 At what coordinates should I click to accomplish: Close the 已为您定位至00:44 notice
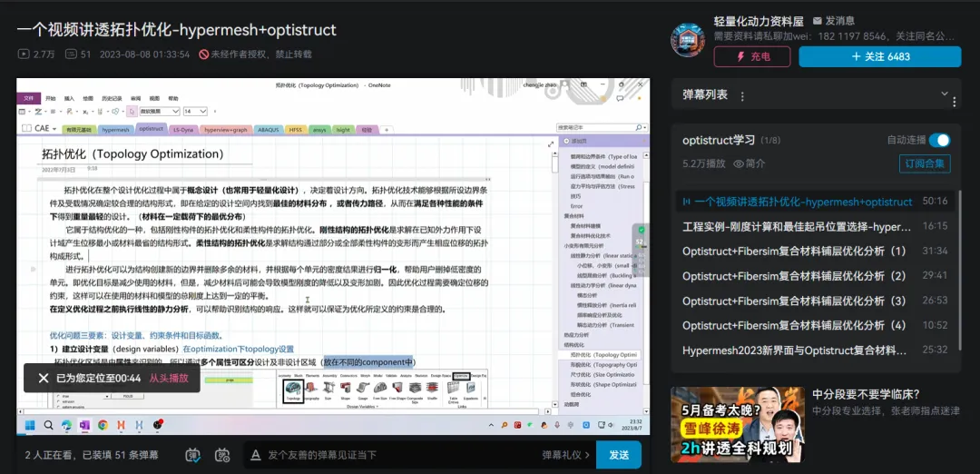click(x=44, y=378)
